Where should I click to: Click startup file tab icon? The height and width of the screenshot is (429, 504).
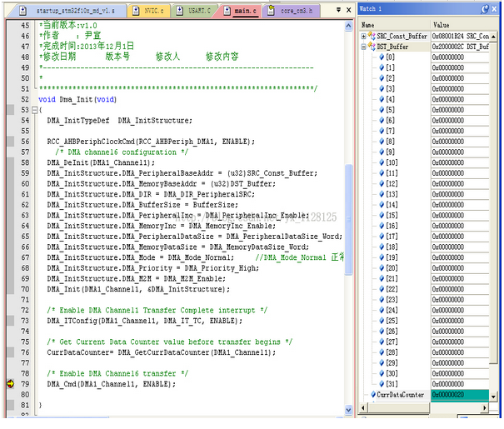click(22, 11)
